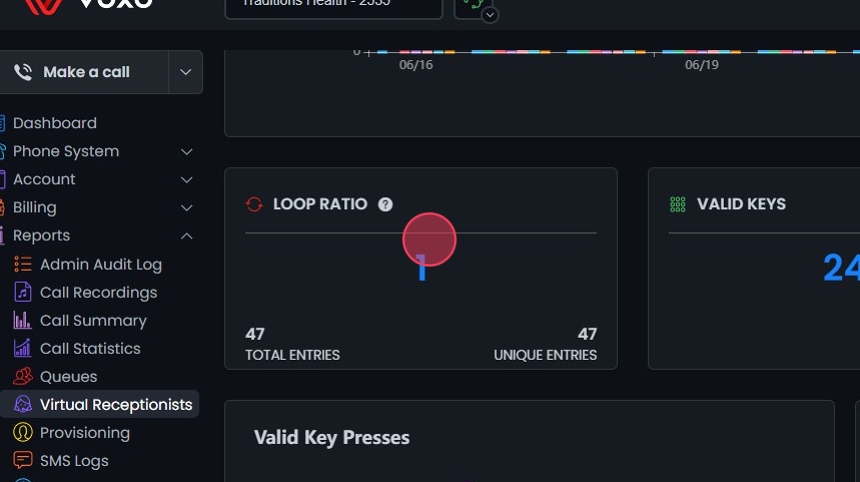Screen dimensions: 860x482
Task: Open the Make a call dropdown arrow
Action: [x=185, y=72]
